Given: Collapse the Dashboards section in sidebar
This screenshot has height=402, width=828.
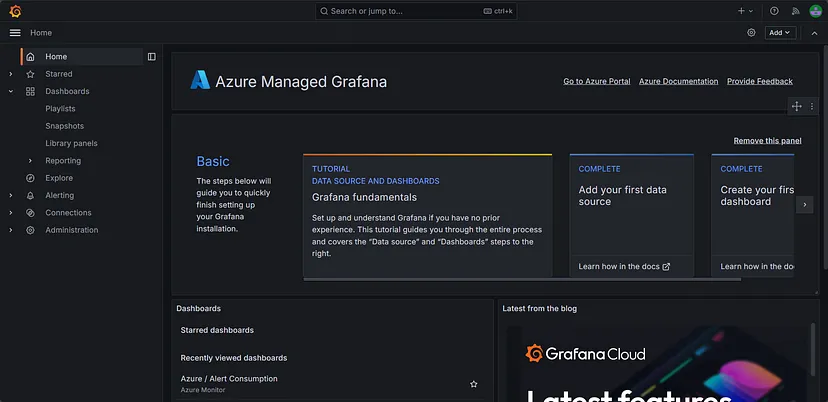Looking at the screenshot, I should [11, 91].
